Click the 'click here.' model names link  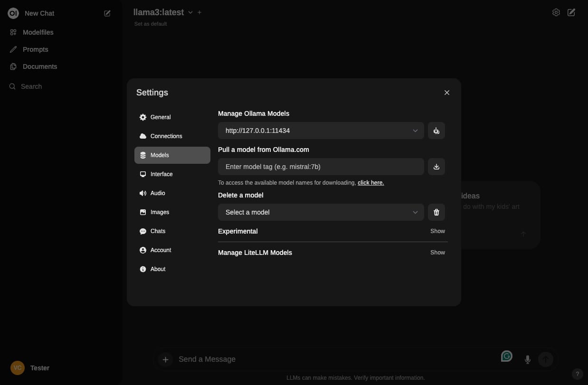[x=371, y=182]
